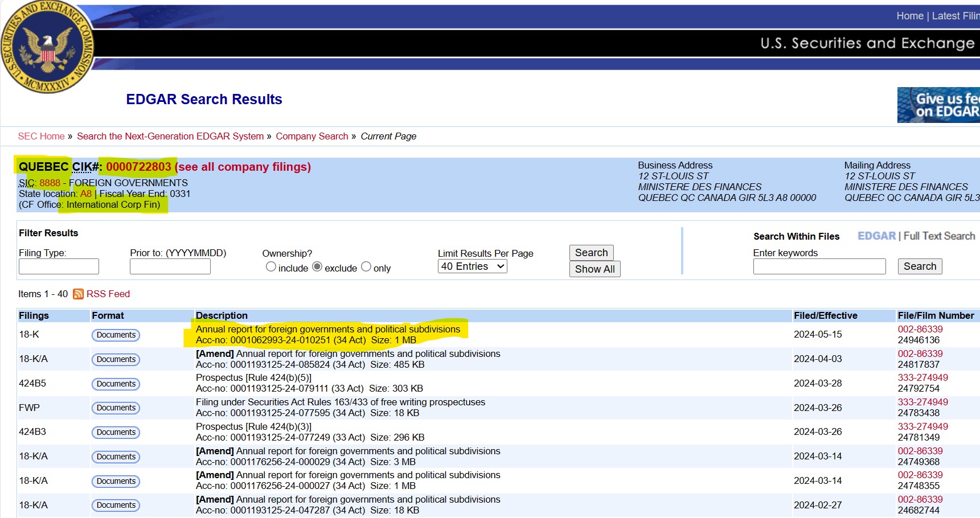Select the ownership only radio button
Screen dimensions: 980x518
pyautogui.click(x=366, y=267)
